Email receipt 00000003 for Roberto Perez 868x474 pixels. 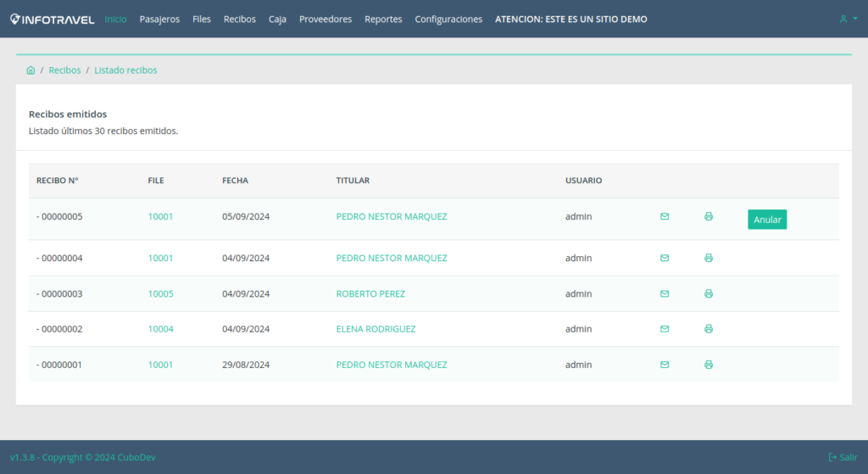coord(665,293)
